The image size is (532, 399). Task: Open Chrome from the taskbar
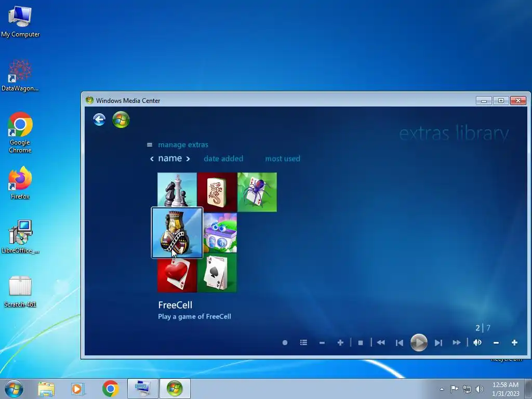coord(110,389)
